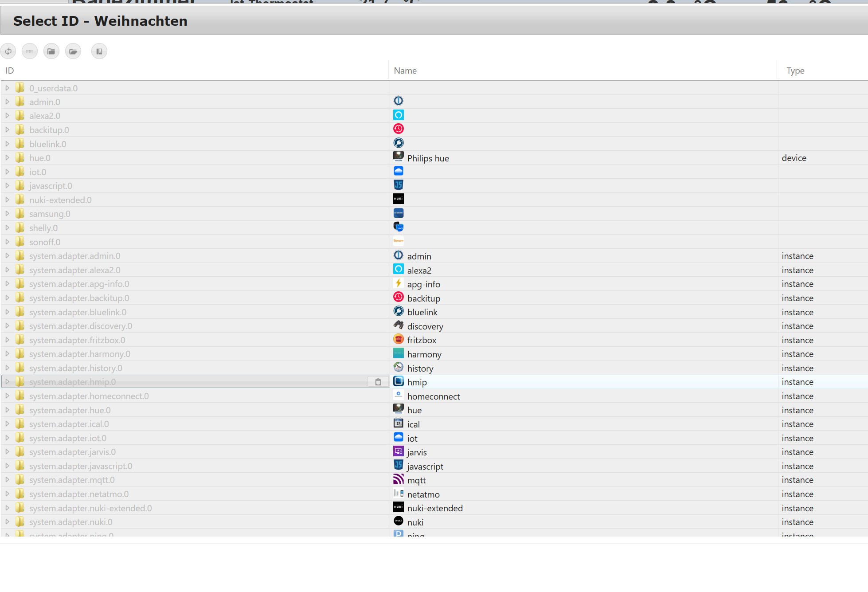The width and height of the screenshot is (868, 592).
Task: Click the mqtt adapter icon
Action: (x=399, y=479)
